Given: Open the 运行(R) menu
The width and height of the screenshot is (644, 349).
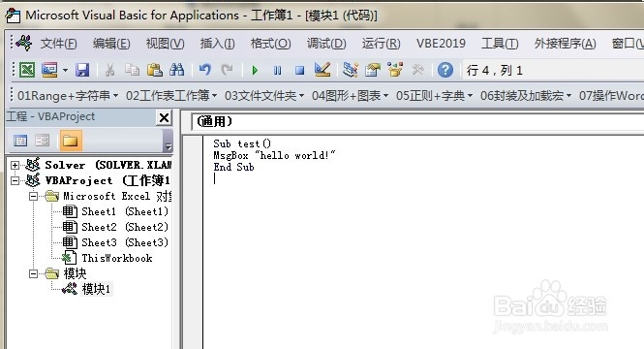Looking at the screenshot, I should 381,44.
